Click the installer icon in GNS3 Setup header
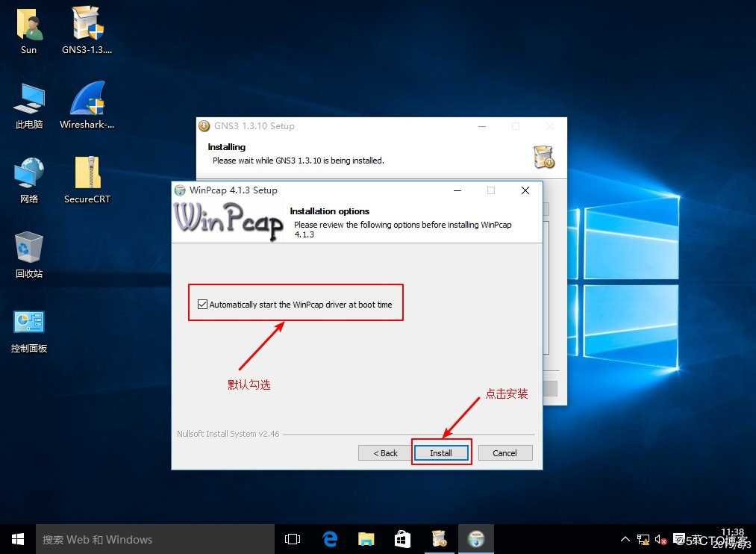The image size is (756, 554). coord(544,157)
